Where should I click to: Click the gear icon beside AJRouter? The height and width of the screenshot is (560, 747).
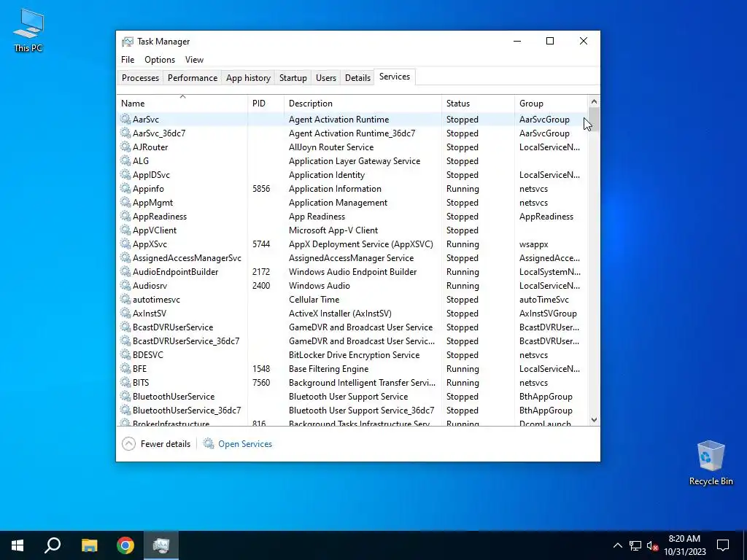(x=125, y=147)
